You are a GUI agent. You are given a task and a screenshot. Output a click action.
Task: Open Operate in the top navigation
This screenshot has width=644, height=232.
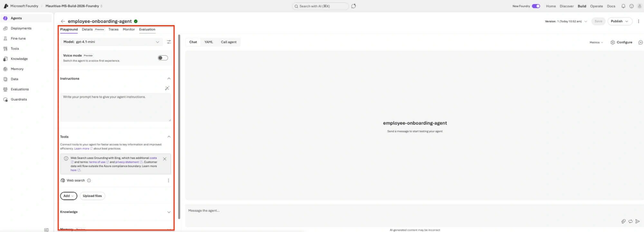(x=596, y=6)
